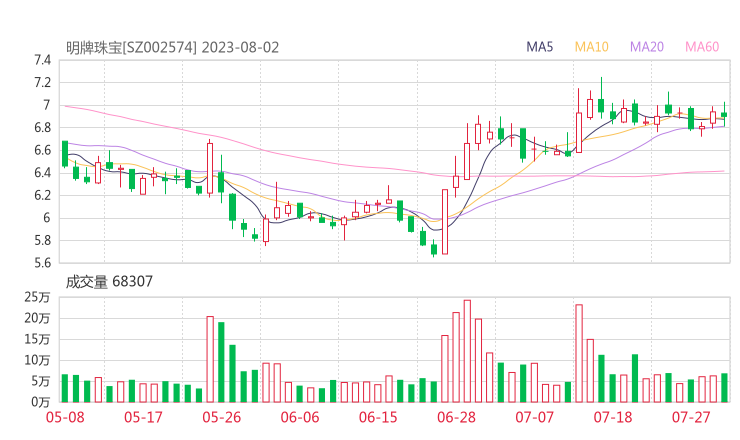Image resolution: width=740 pixels, height=440 pixels.
Task: Click the MA20 legend label
Action: (647, 47)
